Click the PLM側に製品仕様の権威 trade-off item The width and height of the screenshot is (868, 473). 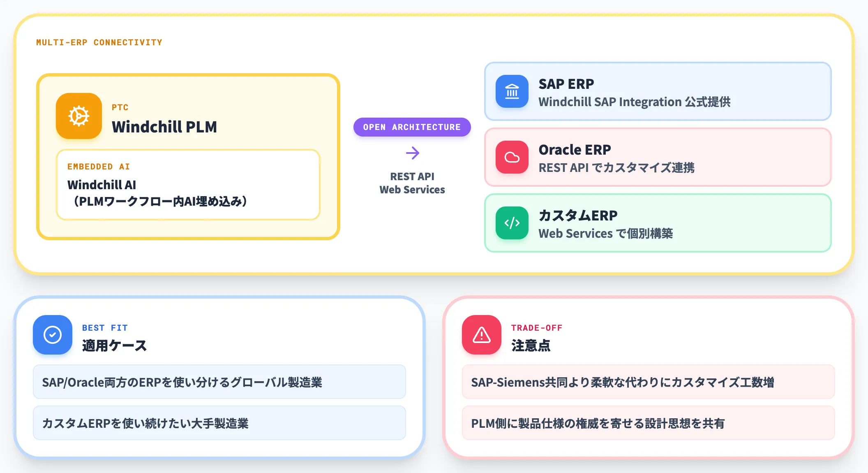click(x=649, y=423)
